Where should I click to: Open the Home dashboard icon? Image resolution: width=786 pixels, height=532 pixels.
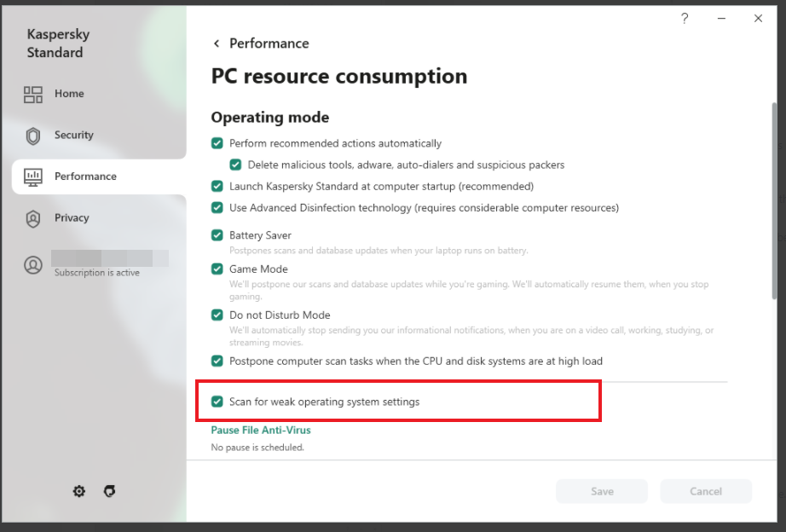pyautogui.click(x=33, y=95)
